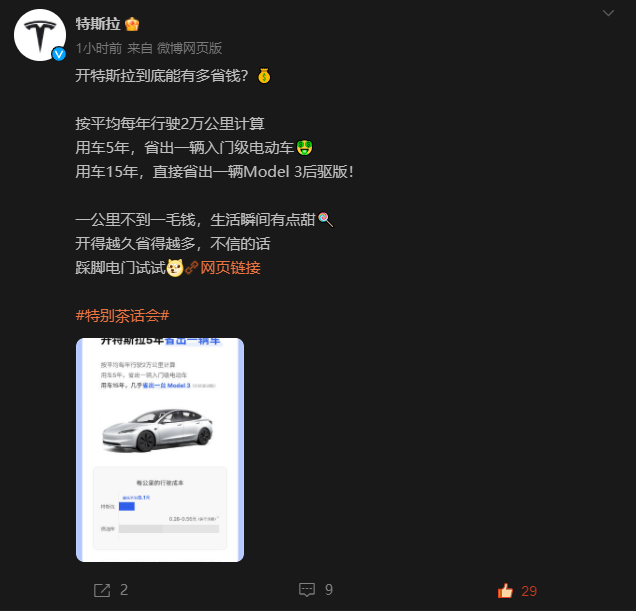Click the comment count 9
Image resolution: width=636 pixels, height=611 pixels.
pyautogui.click(x=329, y=589)
